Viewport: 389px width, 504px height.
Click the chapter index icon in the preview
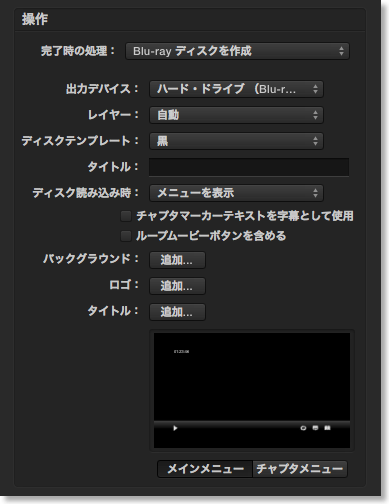click(327, 428)
